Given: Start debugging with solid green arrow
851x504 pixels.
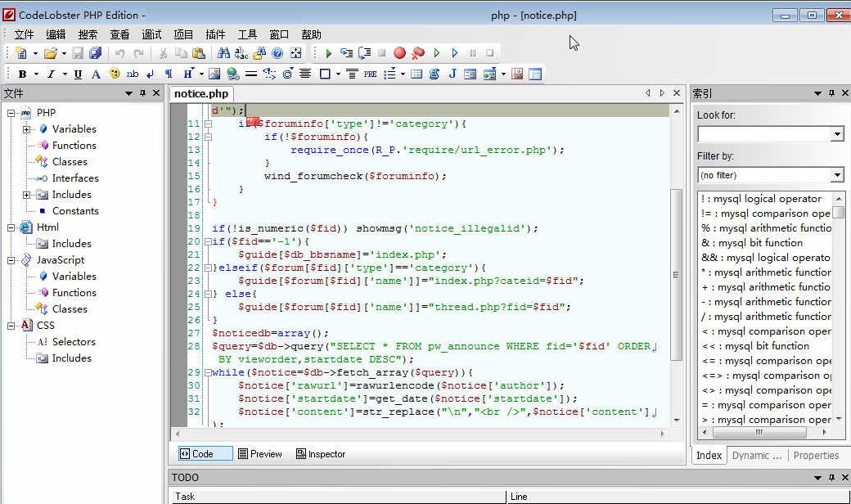Looking at the screenshot, I should coord(328,52).
